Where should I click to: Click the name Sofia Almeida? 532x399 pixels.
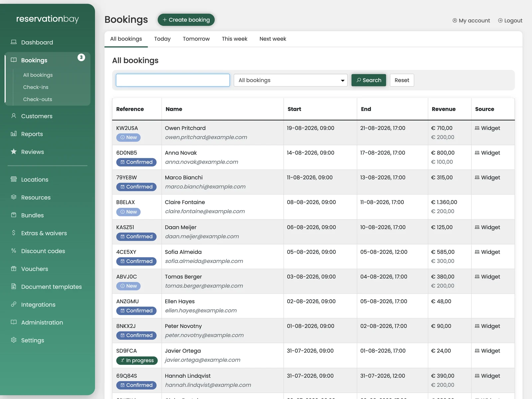point(183,252)
